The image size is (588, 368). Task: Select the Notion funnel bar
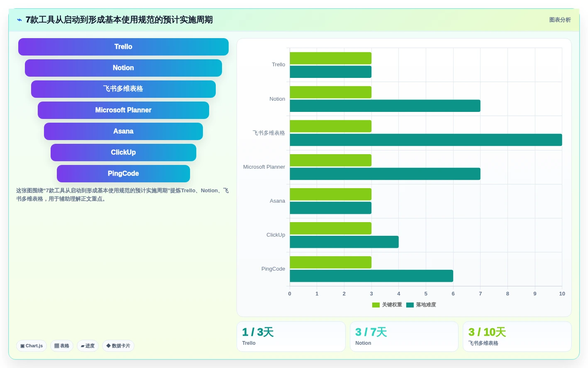point(123,68)
